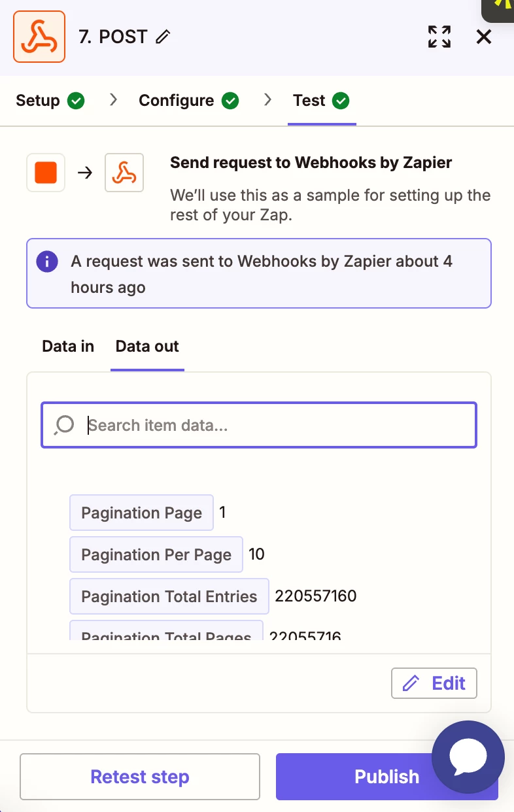Click into the Search item data field
514x812 pixels.
pos(275,425)
